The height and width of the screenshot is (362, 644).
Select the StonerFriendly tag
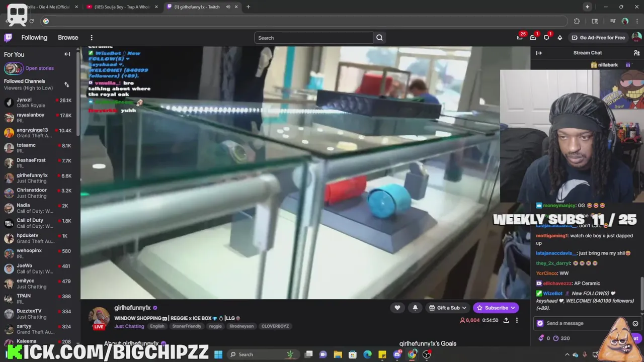[x=187, y=326]
